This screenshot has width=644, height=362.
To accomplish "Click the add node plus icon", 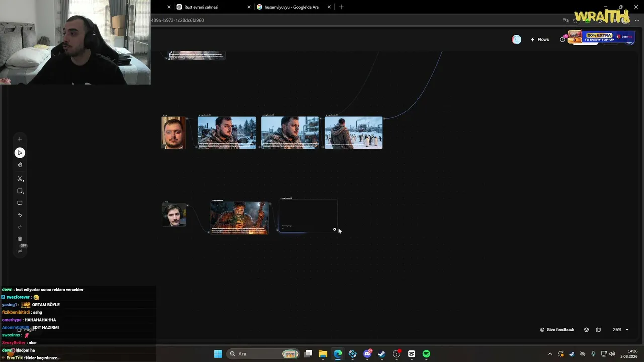I will pyautogui.click(x=20, y=139).
